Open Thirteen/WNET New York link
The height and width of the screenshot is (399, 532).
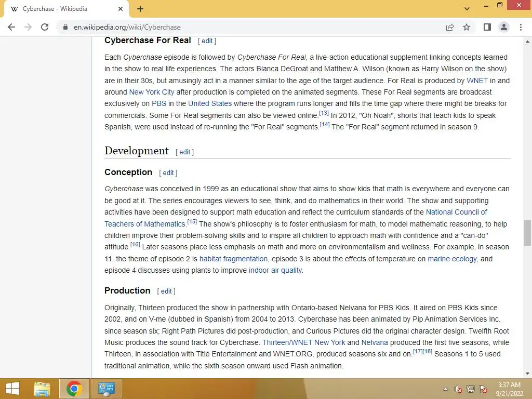pyautogui.click(x=303, y=343)
